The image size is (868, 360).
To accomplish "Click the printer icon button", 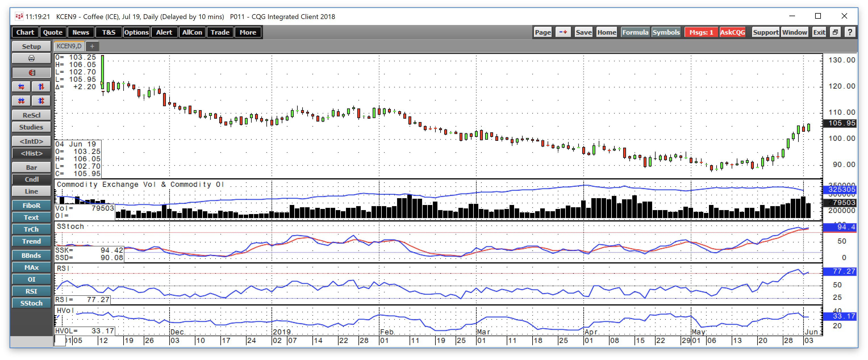I will coord(31,58).
